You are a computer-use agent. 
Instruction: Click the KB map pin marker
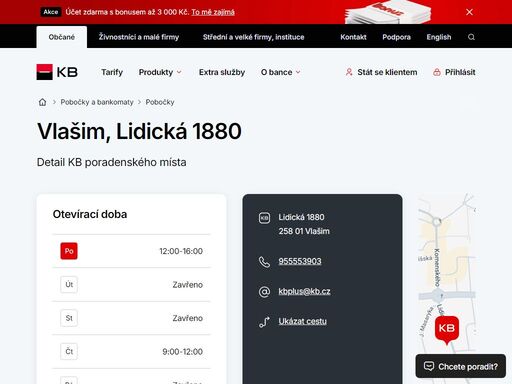(447, 330)
